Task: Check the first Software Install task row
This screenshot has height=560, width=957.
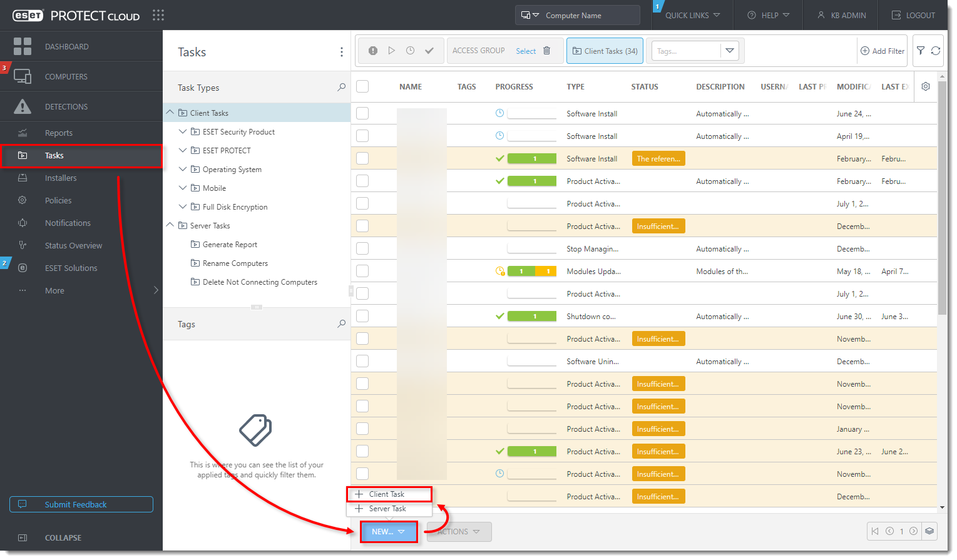Action: pos(362,113)
